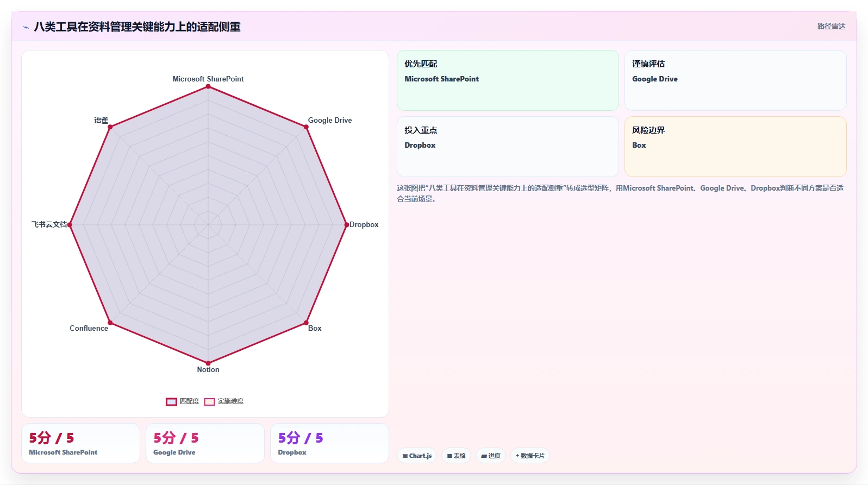This screenshot has height=485, width=868.
Task: Click the Microsoft SharePoint axis label on radar
Action: 208,79
